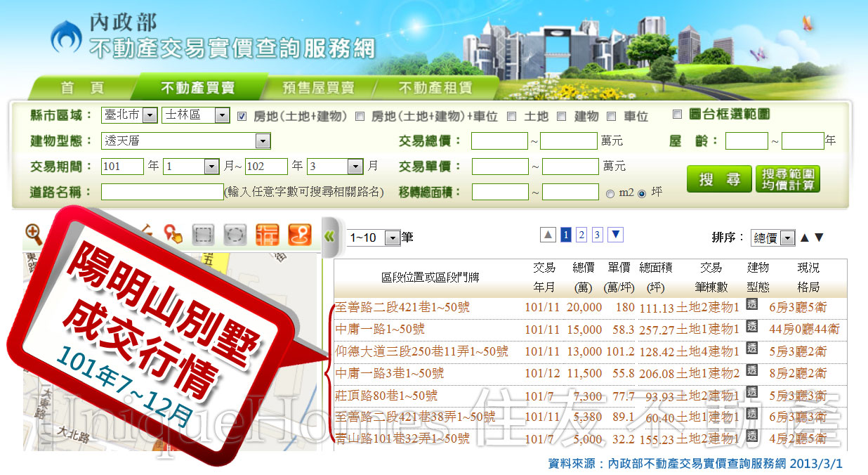The height and width of the screenshot is (475, 868).
Task: Sort ascending with black up arrow
Action: (x=805, y=237)
